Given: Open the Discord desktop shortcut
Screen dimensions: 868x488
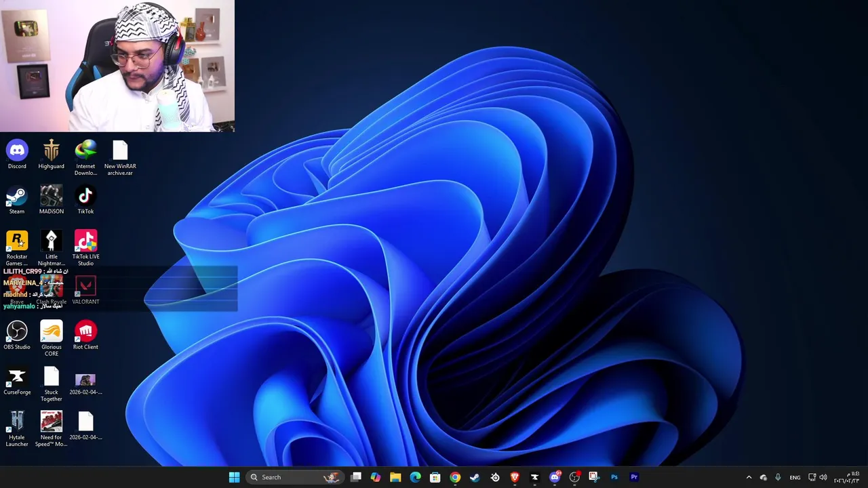Looking at the screenshot, I should 17,155.
